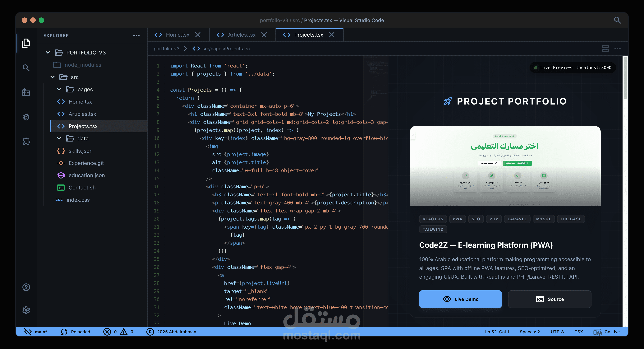Screen dimensions: 644x349
Task: Click the main* git branch indicator
Action: [36, 332]
